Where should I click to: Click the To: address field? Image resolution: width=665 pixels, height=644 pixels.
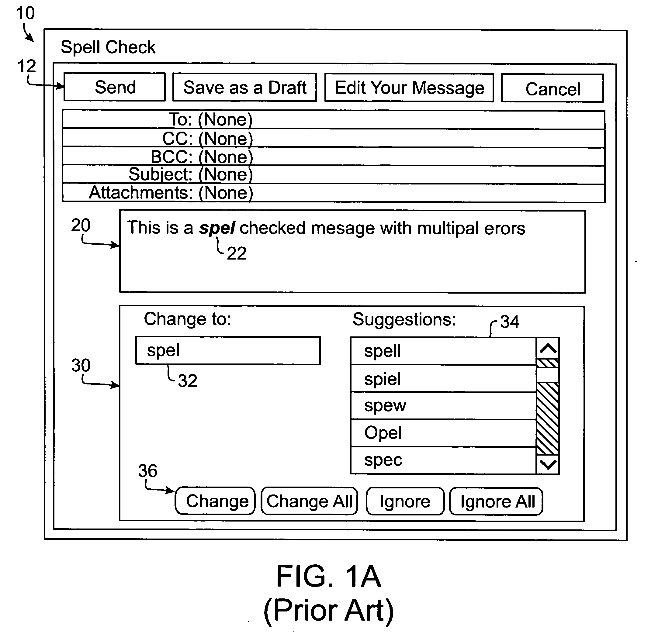[332, 113]
